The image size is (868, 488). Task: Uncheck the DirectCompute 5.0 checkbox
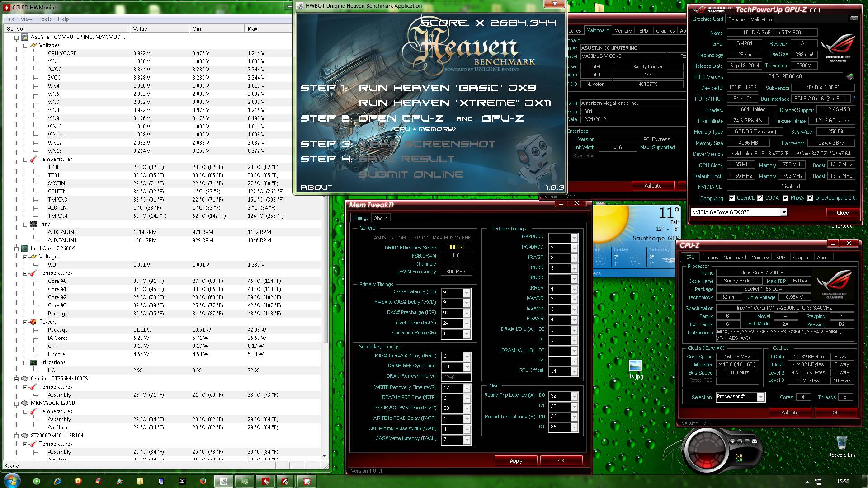(x=811, y=198)
